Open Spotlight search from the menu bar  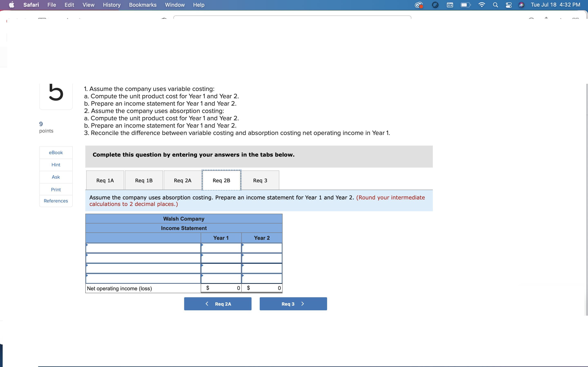[x=496, y=5]
